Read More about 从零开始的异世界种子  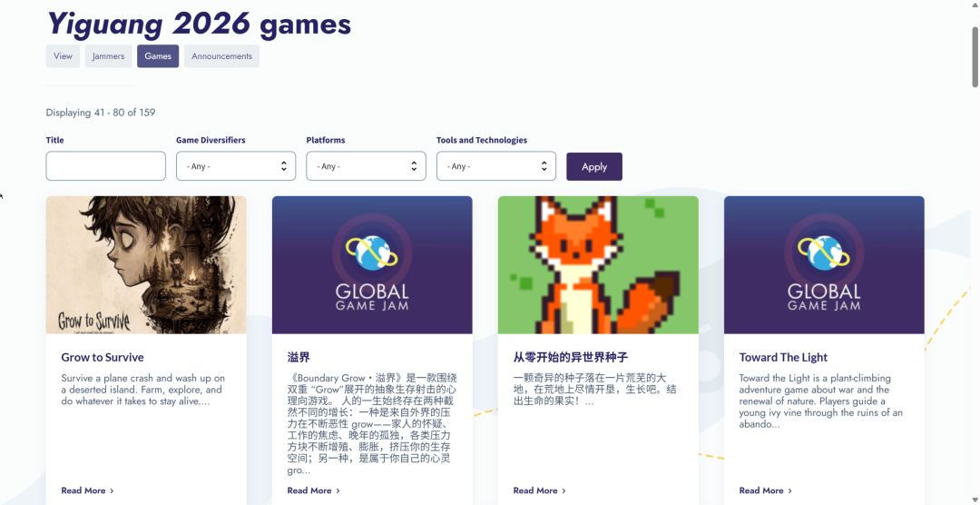(539, 490)
